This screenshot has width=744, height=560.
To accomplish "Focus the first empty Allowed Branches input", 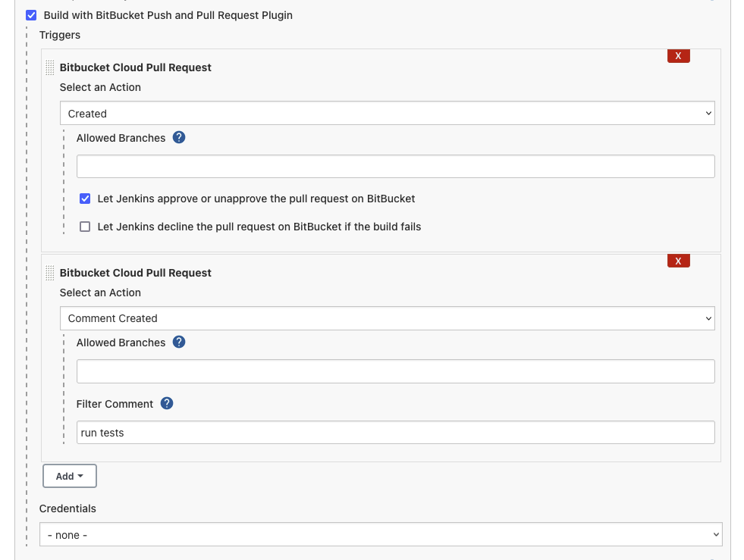I will pyautogui.click(x=395, y=166).
